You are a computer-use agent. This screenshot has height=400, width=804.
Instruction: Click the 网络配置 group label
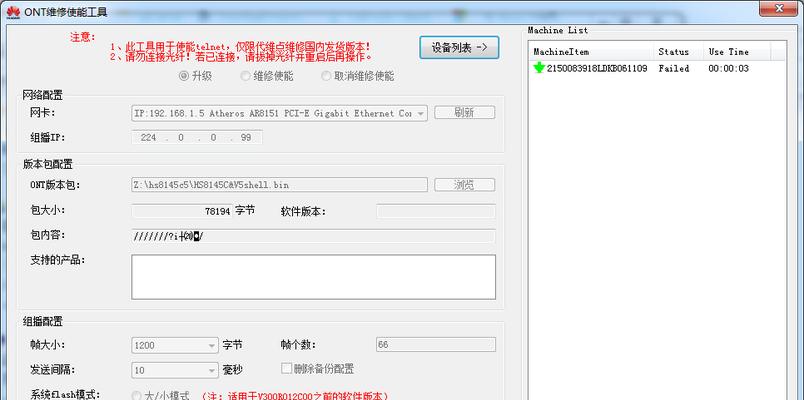pos(42,95)
